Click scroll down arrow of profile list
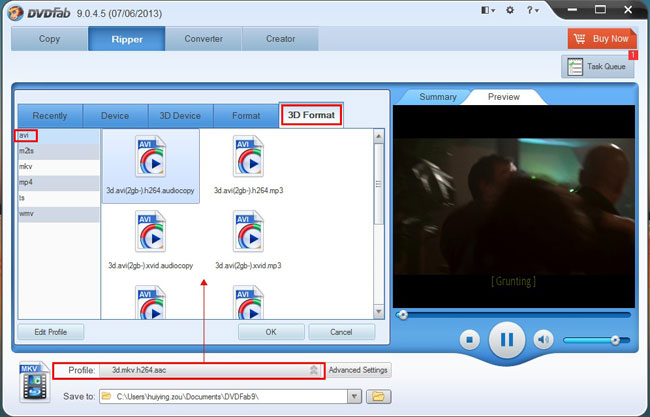Viewport: 650px width, 417px height. pyautogui.click(x=378, y=311)
